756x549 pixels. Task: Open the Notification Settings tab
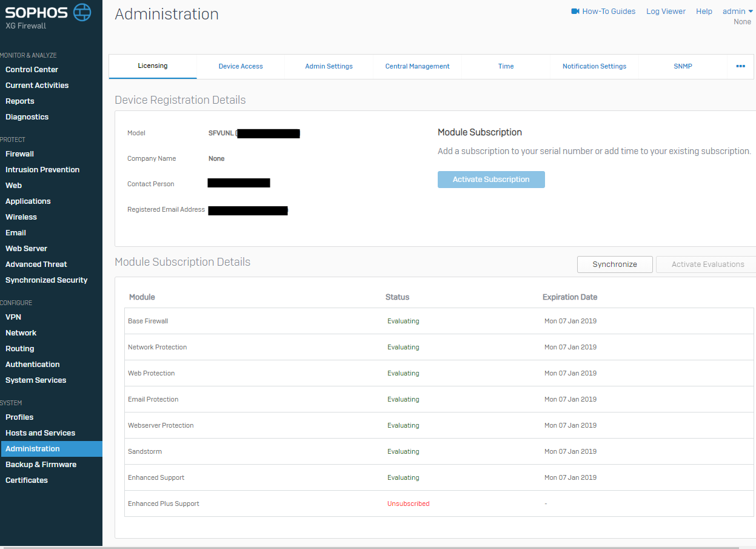tap(594, 66)
